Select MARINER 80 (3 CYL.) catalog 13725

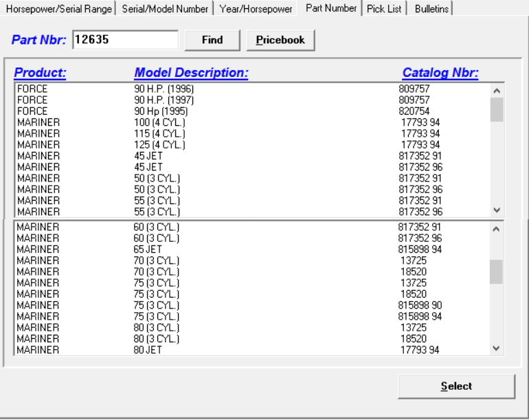(x=252, y=327)
